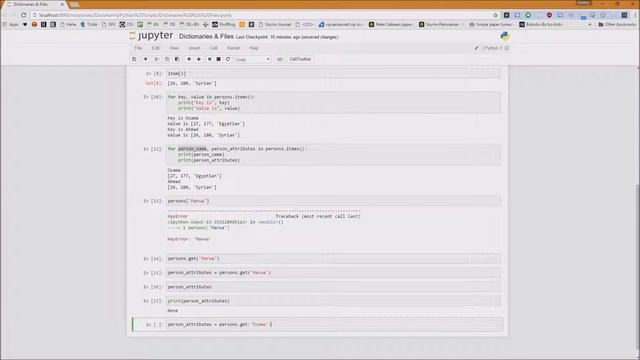Open the command palette keyboard icon

pyautogui.click(x=280, y=59)
